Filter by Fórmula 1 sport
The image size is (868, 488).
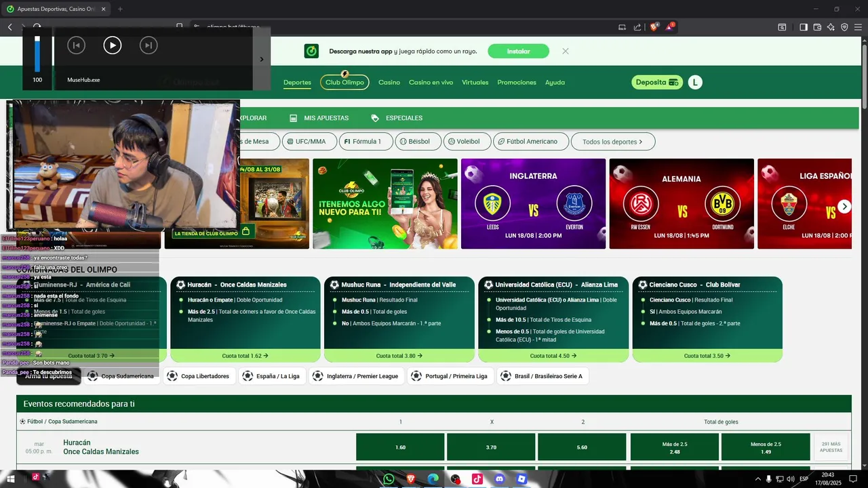[x=366, y=142]
